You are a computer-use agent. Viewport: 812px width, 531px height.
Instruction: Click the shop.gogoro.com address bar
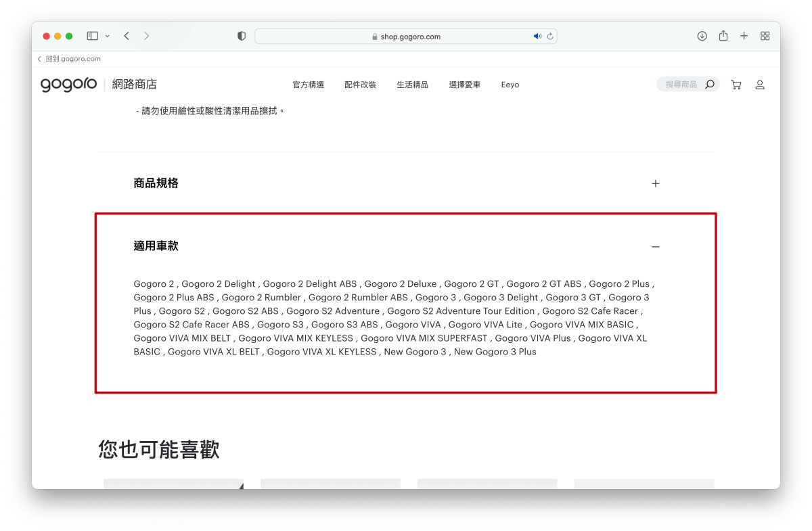(x=406, y=37)
